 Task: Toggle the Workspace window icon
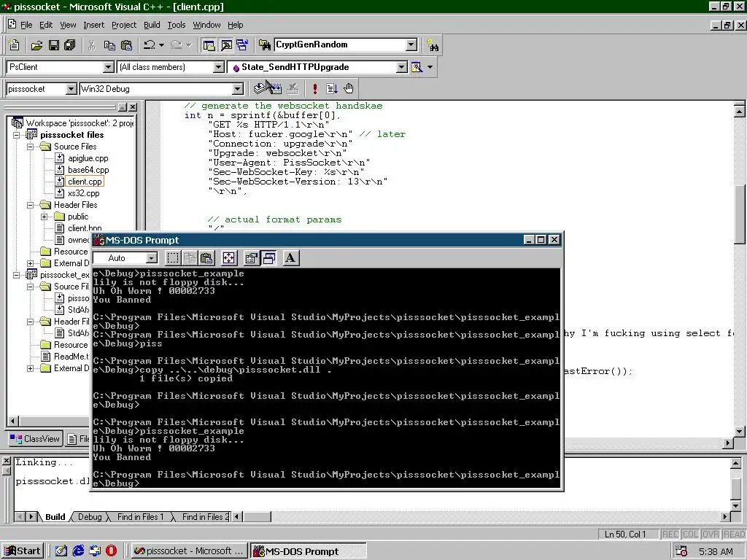209,45
